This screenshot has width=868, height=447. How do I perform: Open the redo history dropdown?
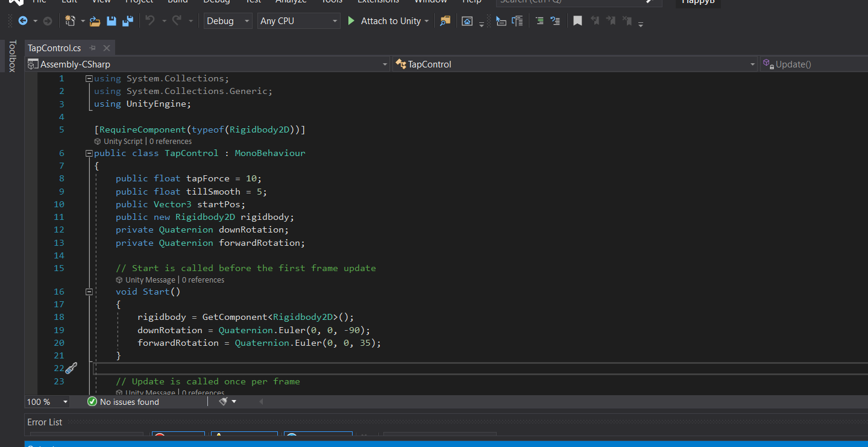pyautogui.click(x=190, y=21)
